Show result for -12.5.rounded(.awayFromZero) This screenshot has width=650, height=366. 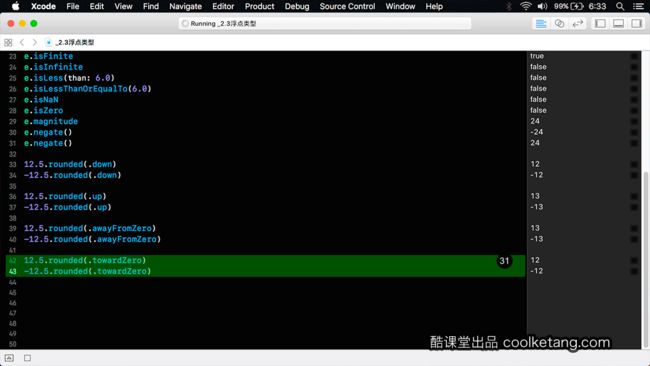634,239
